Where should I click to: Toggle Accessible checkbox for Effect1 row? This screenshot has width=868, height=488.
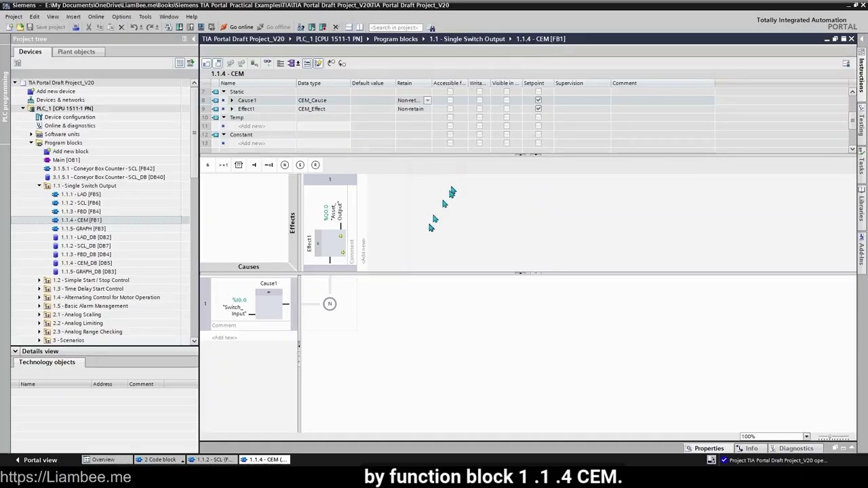pos(450,108)
